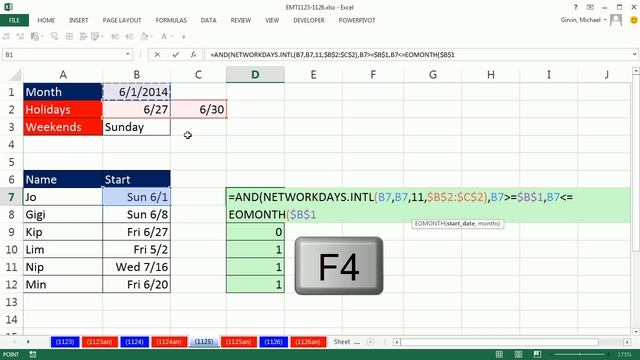Screen dimensions: 640x360
Task: Expand the formula bar chevron
Action: coord(635,54)
